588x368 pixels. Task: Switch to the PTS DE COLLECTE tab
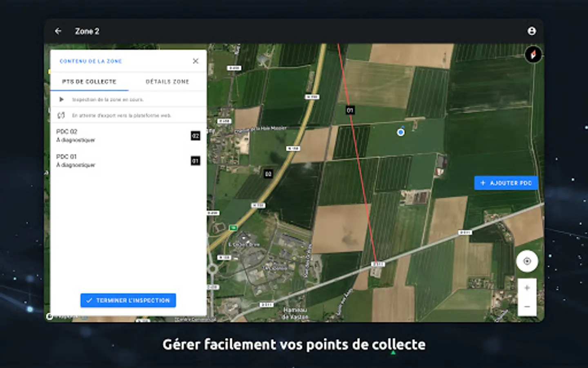[89, 82]
